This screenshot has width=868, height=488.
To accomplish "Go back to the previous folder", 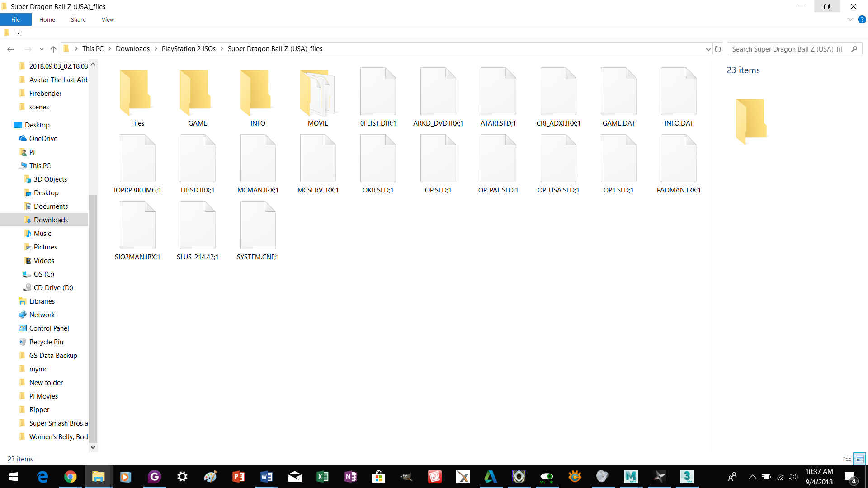I will tap(11, 49).
